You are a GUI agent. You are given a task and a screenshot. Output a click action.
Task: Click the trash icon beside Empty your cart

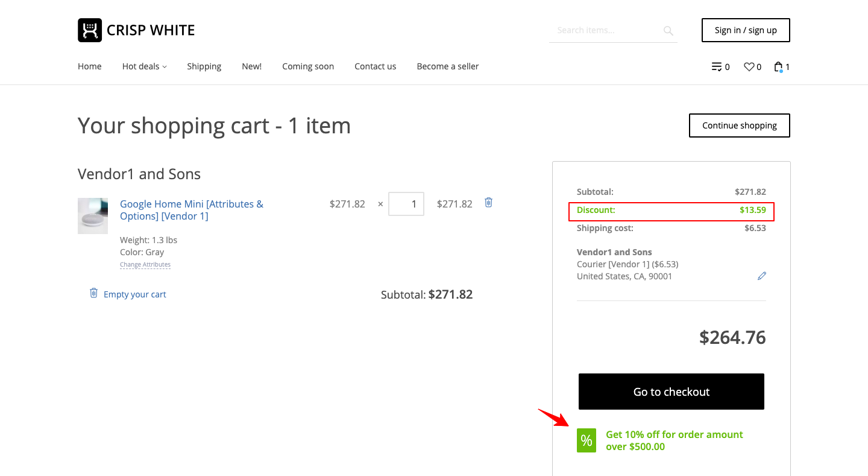(x=93, y=293)
